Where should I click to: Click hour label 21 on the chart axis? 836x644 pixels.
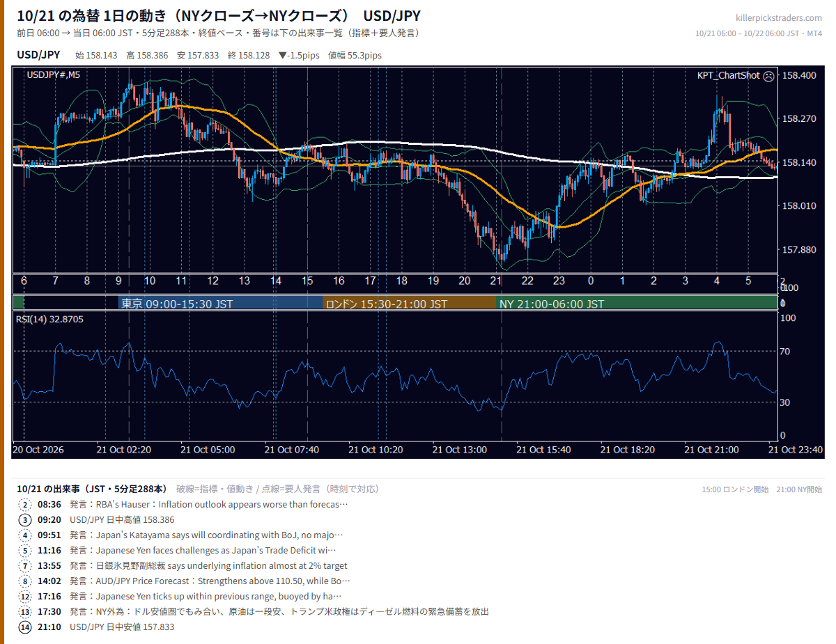pos(496,281)
